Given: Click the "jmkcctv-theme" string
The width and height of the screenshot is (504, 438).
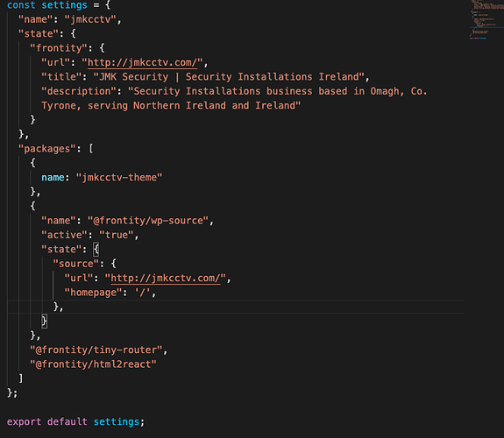Looking at the screenshot, I should (119, 177).
